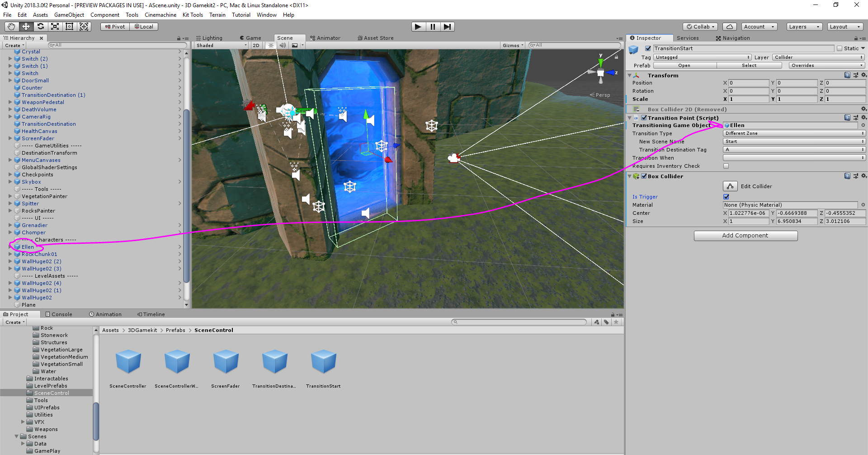868x455 pixels.
Task: Switch to the Console tab
Action: [x=59, y=314]
